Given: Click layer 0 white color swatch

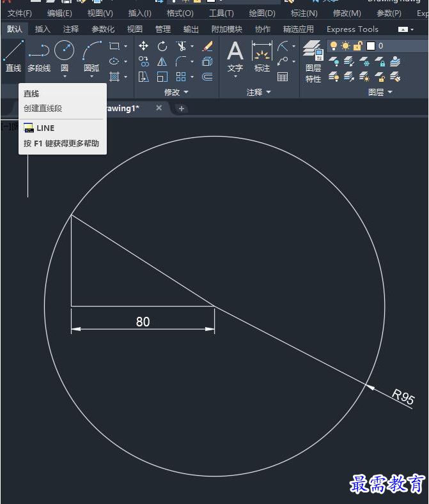Looking at the screenshot, I should (x=371, y=46).
